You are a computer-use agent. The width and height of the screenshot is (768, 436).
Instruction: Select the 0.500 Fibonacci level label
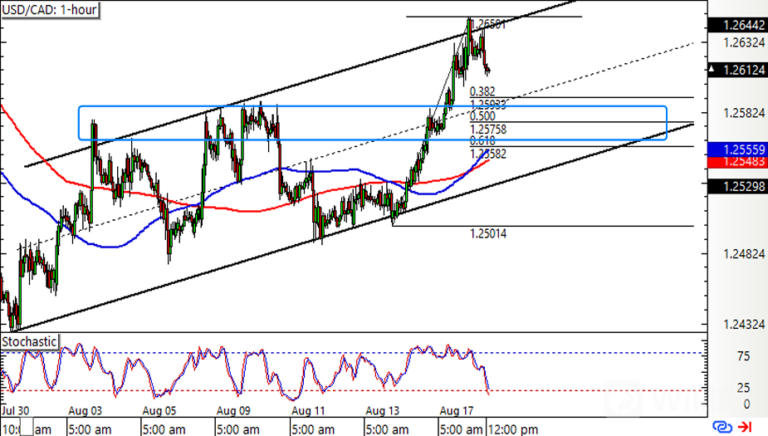click(482, 116)
